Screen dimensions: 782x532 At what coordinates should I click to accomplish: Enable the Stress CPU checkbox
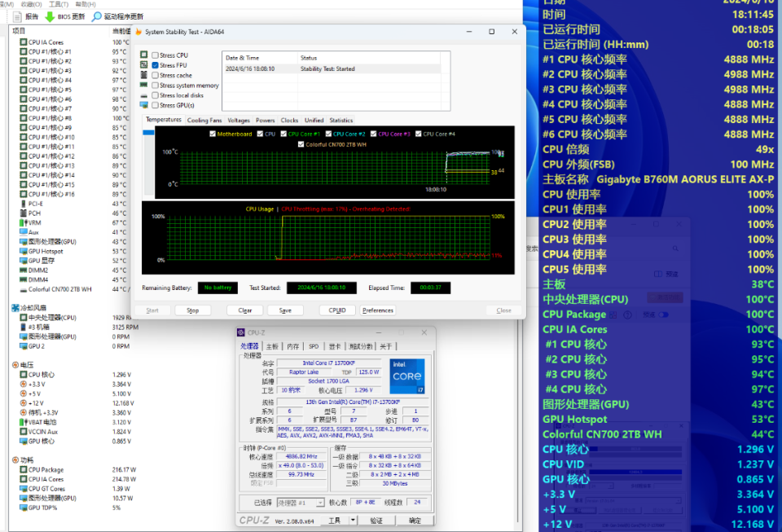pos(155,55)
